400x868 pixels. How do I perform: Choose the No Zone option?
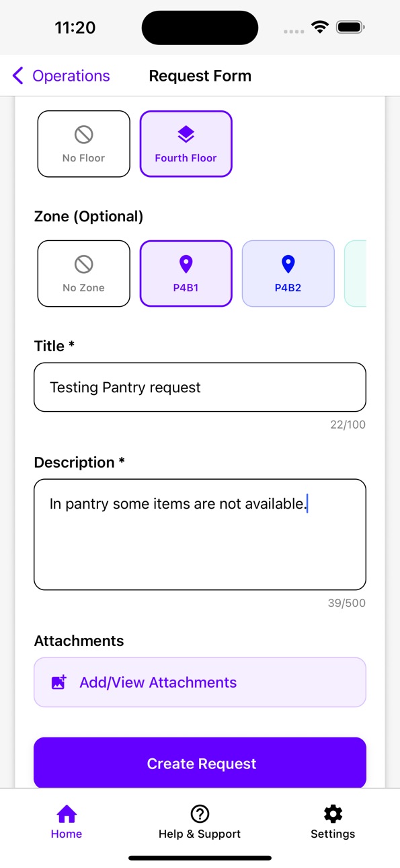coord(83,274)
